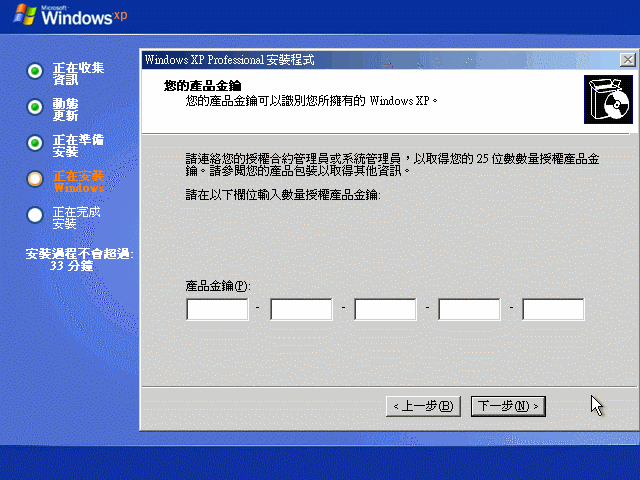This screenshot has height=480, width=640.
Task: Click the orange 正在安裝 Windows indicator
Action: 35,179
